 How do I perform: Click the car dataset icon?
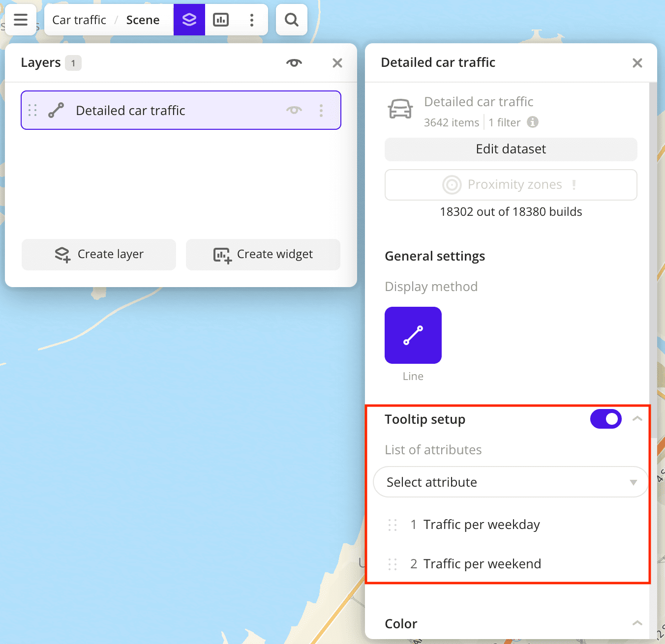point(401,109)
